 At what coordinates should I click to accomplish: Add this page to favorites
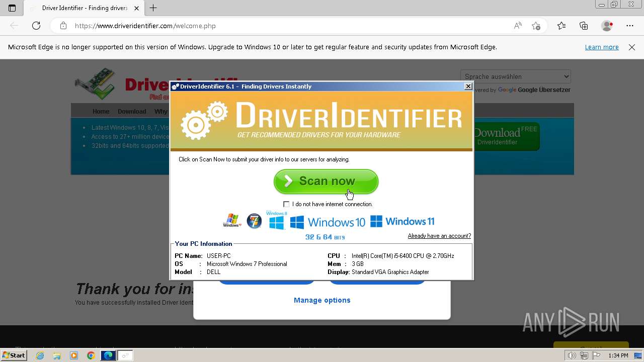pos(536,26)
